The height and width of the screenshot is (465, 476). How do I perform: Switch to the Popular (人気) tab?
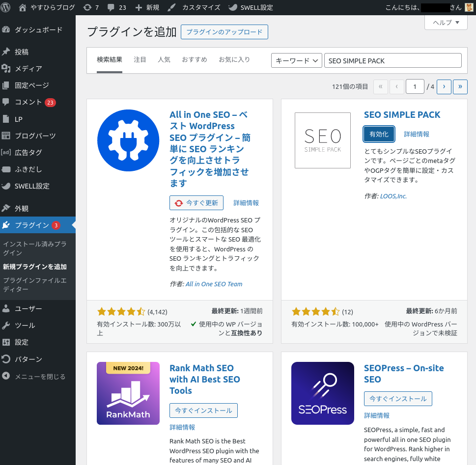pos(164,59)
